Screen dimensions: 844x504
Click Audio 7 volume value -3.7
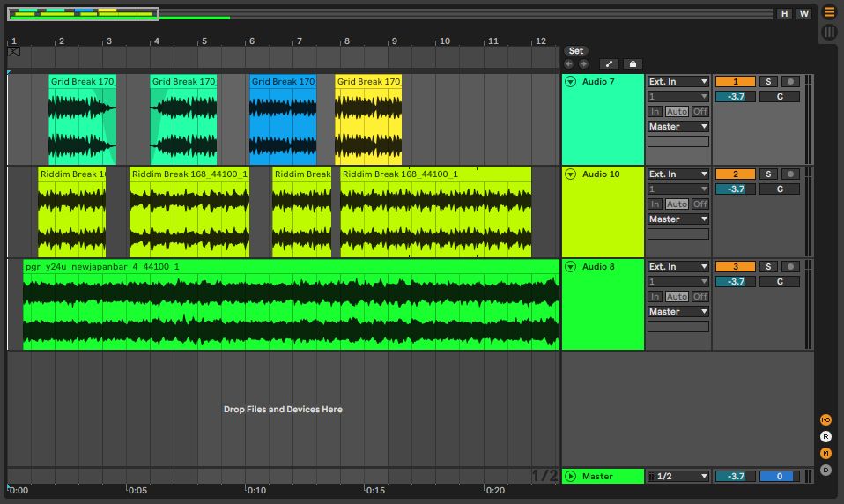click(736, 97)
